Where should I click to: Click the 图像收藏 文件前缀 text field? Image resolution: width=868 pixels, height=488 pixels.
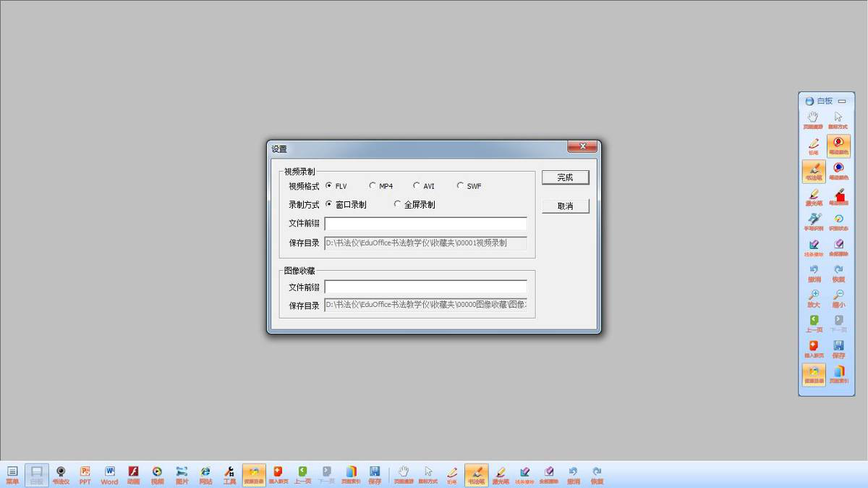click(425, 287)
